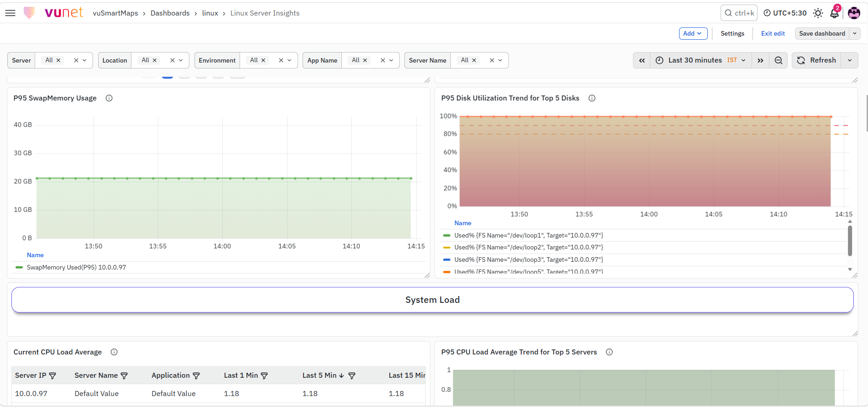Viewport: 868px width, 407px height.
Task: Shift time range forward
Action: pos(760,60)
